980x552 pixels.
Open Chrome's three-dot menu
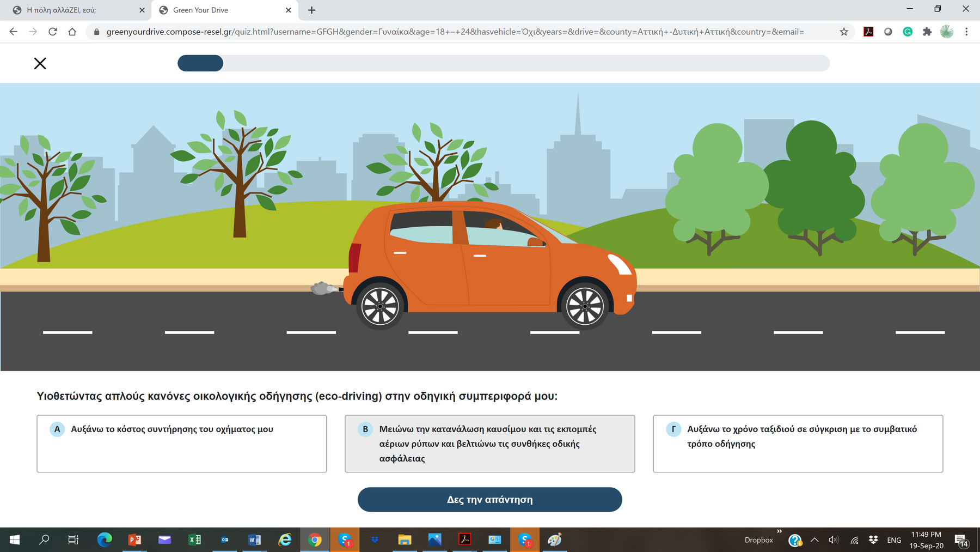966,32
